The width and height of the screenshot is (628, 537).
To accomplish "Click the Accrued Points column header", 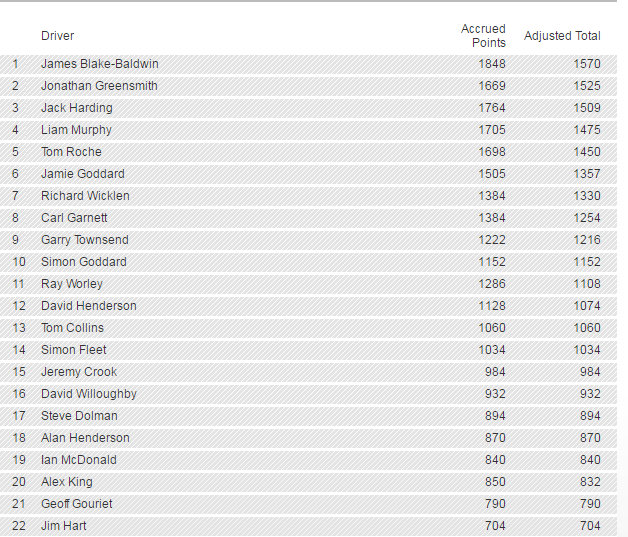I will click(483, 36).
